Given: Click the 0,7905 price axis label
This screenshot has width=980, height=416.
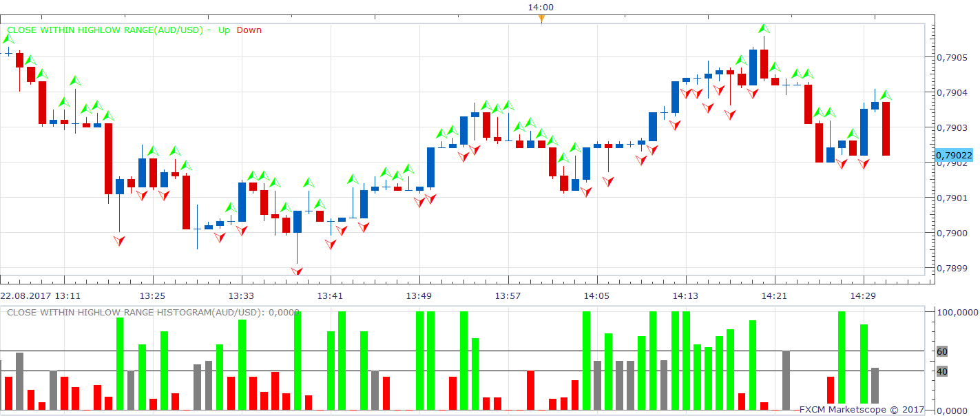Looking at the screenshot, I should click(950, 58).
